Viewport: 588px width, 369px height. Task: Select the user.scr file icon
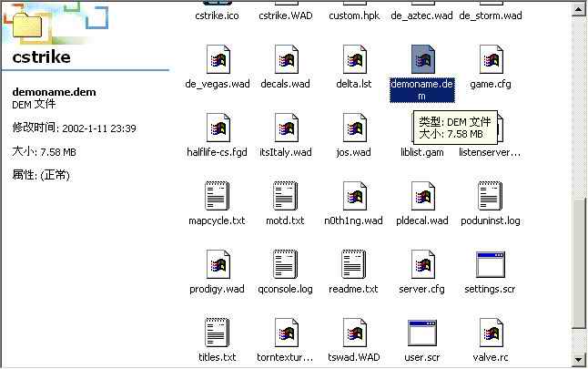421,333
